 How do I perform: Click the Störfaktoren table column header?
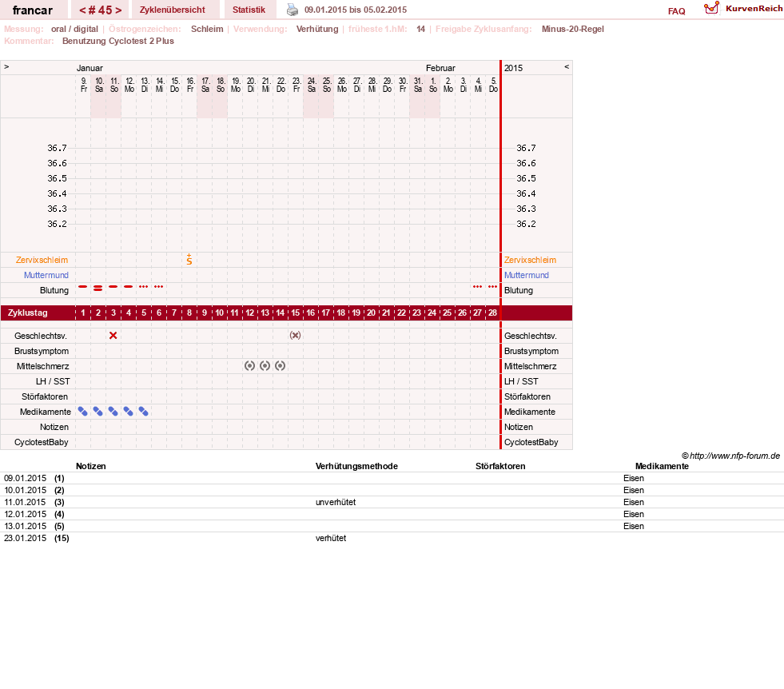tap(500, 466)
